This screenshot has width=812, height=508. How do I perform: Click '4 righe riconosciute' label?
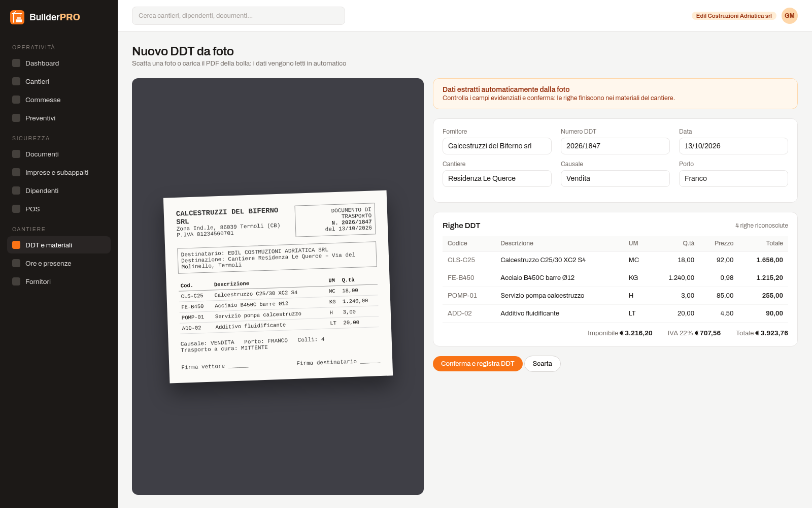[x=762, y=226]
